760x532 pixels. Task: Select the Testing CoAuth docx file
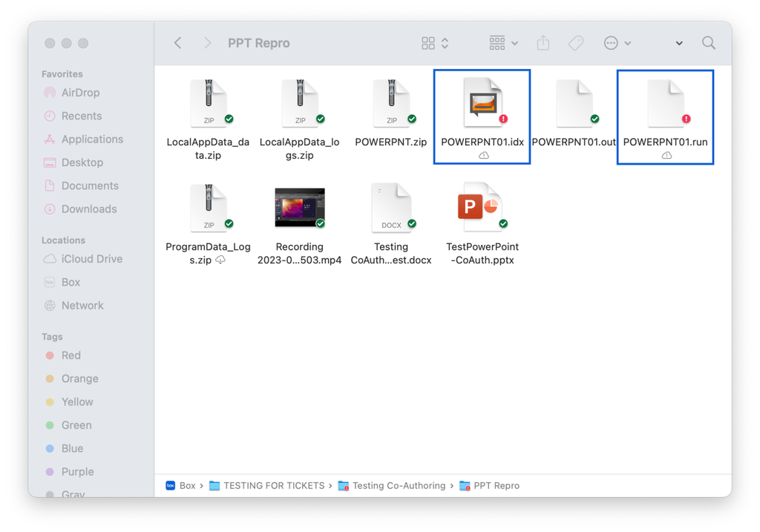point(390,208)
